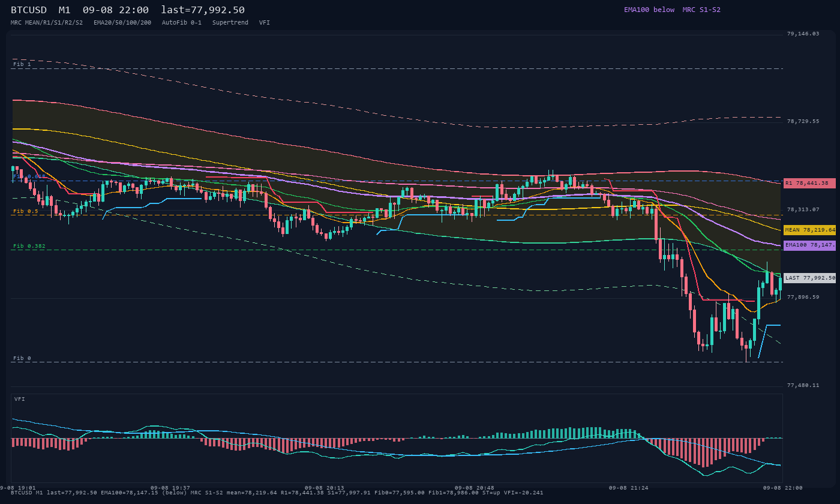Click the 'MRC S1-S2' status text

[701, 10]
